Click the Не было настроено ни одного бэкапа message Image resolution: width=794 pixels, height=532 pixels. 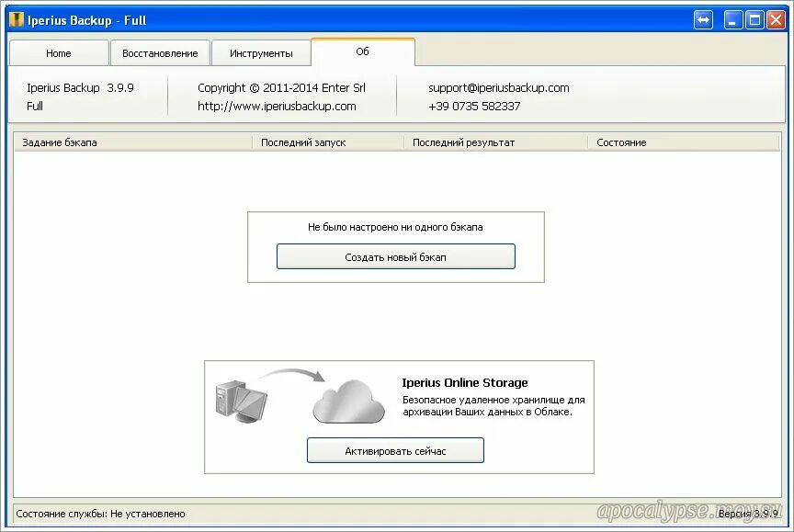tap(395, 227)
